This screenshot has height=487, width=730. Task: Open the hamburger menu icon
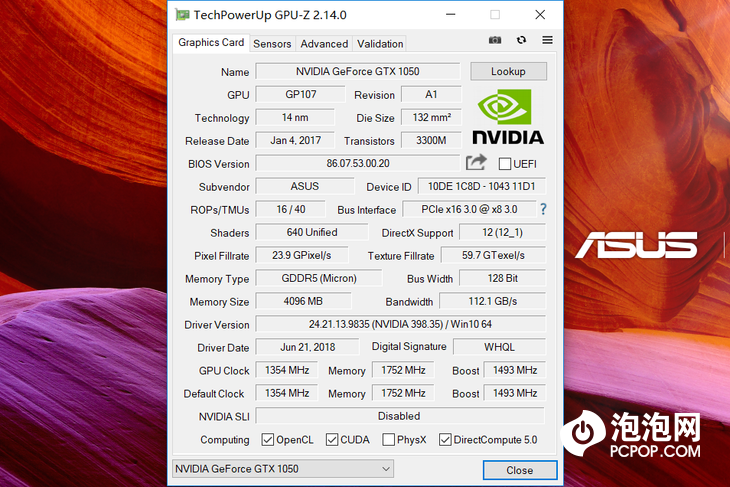pyautogui.click(x=547, y=40)
